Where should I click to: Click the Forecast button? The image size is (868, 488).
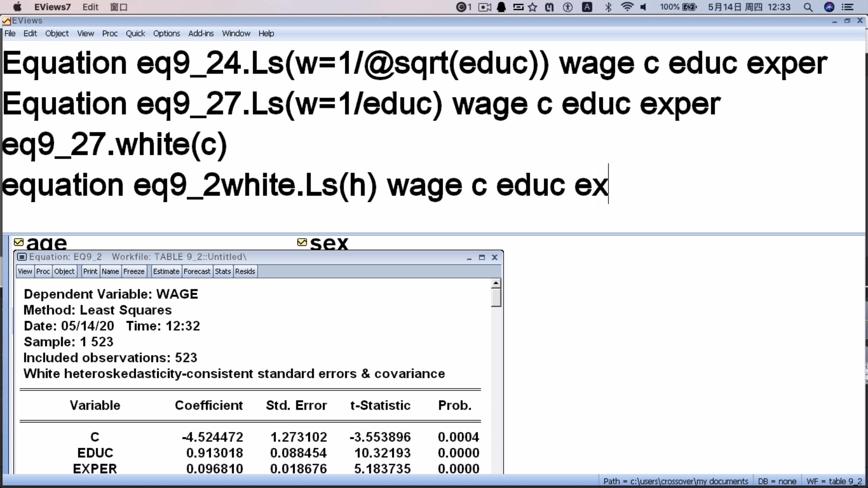(197, 272)
